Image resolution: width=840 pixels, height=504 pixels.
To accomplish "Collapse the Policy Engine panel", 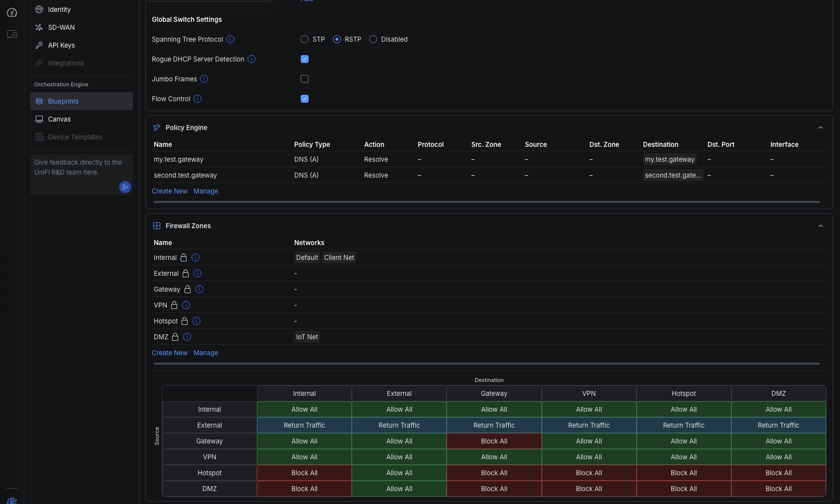I will [x=821, y=127].
